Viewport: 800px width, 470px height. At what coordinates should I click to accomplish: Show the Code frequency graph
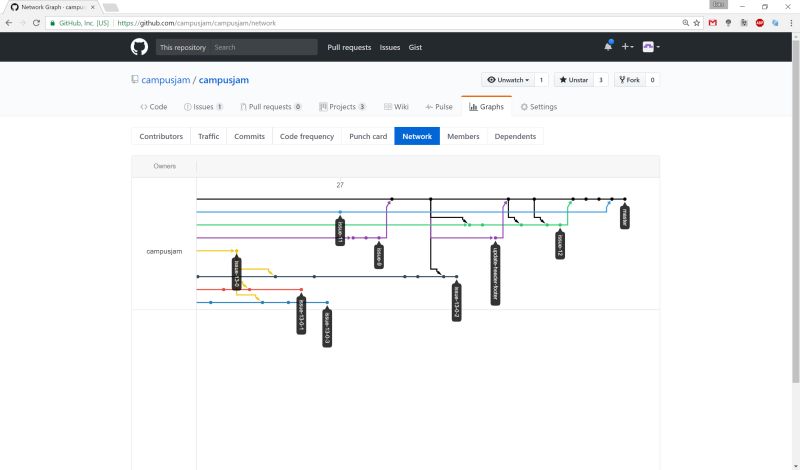point(307,136)
